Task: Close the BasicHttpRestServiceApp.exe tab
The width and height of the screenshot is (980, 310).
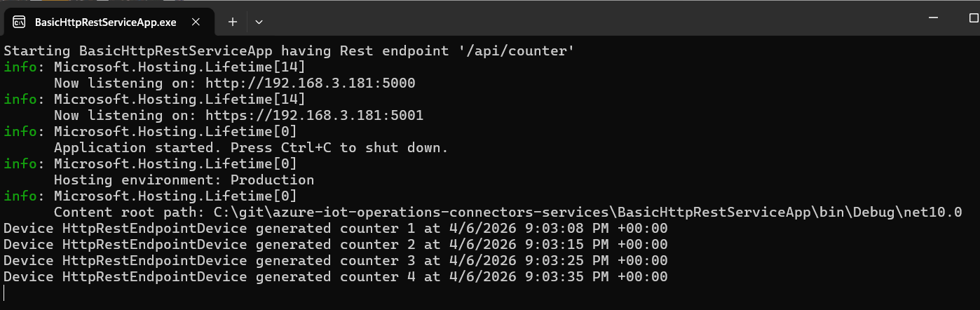Action: click(196, 22)
